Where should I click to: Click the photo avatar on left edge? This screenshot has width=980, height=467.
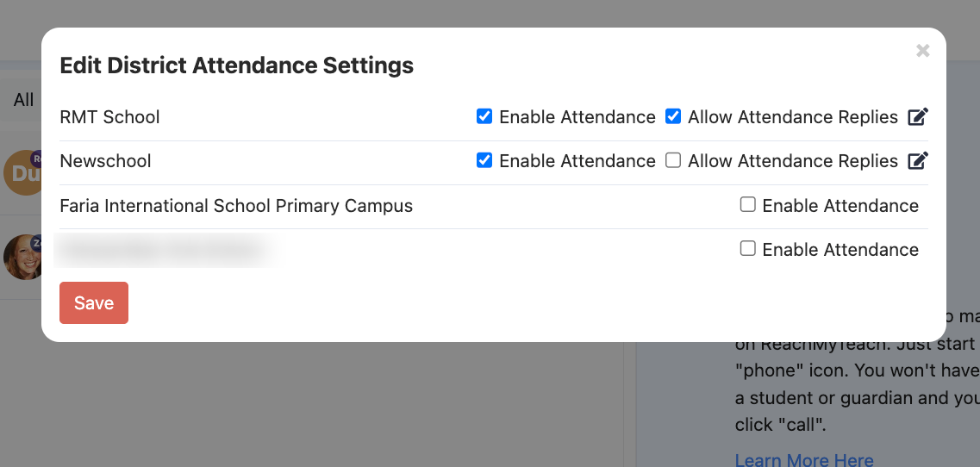(x=22, y=257)
